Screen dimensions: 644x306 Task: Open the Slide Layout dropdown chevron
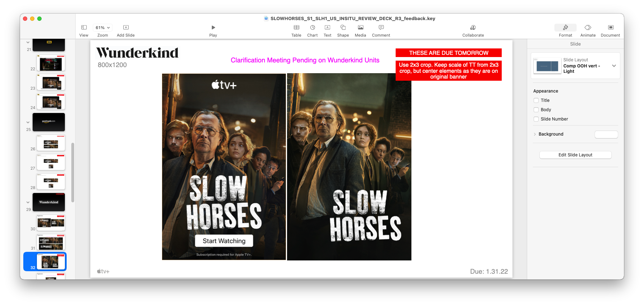click(x=614, y=66)
